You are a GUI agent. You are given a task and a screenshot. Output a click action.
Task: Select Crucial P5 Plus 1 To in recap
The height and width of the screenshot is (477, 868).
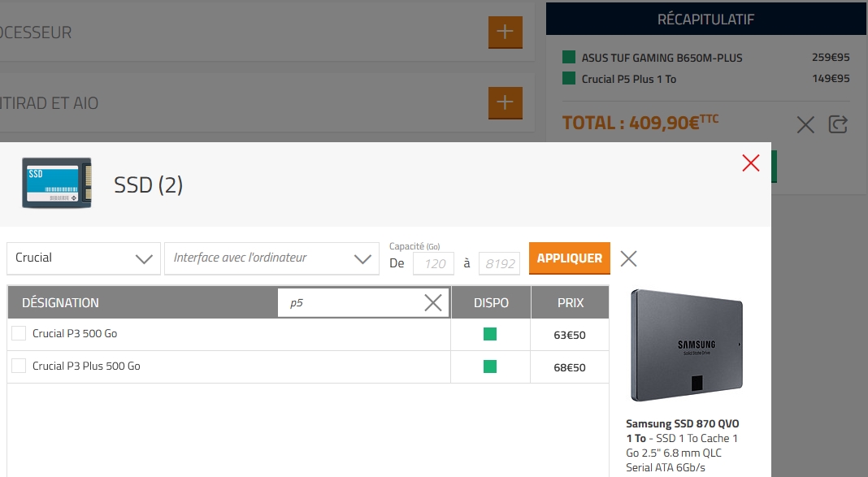coord(629,79)
